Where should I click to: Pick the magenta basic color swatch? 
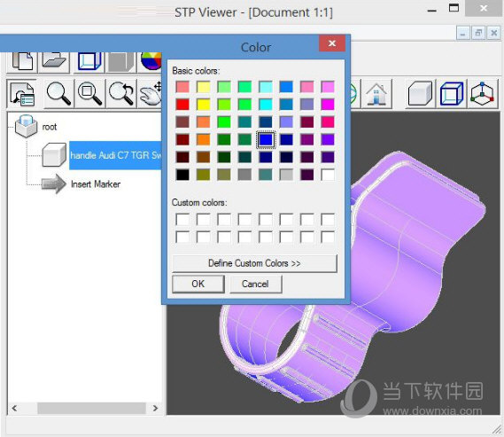328,105
